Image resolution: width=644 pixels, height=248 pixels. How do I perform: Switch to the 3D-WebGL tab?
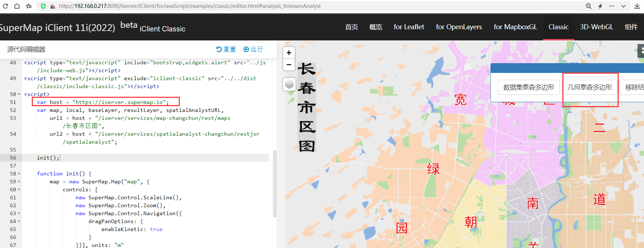click(597, 27)
